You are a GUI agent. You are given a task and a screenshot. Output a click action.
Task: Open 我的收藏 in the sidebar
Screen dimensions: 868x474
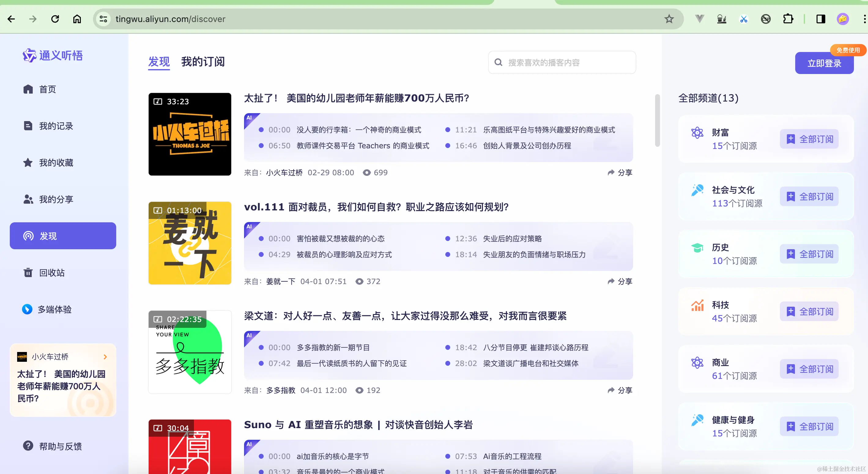click(63, 163)
